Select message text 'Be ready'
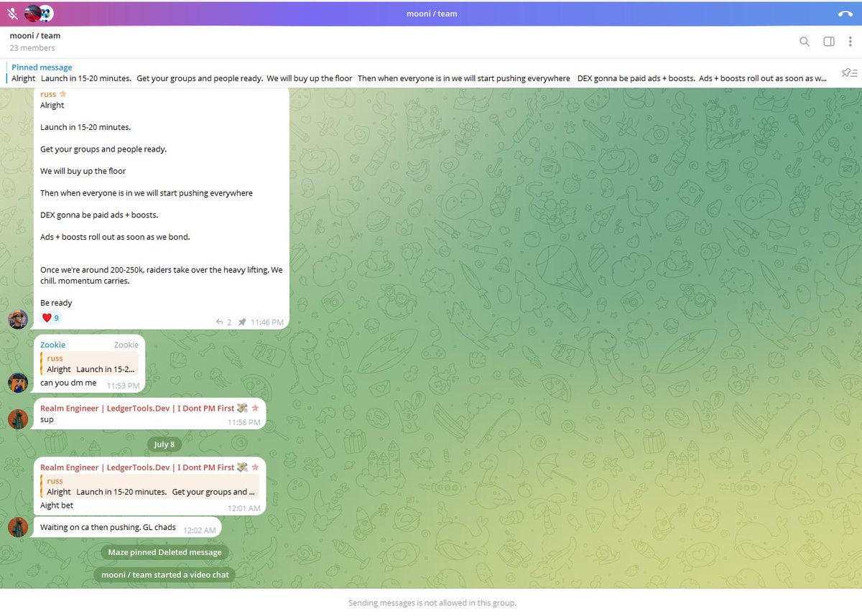This screenshot has height=616, width=862. (56, 303)
